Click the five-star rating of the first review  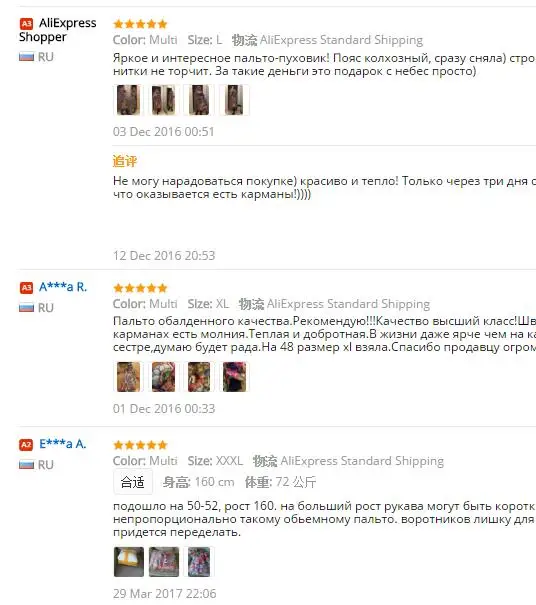[x=140, y=24]
